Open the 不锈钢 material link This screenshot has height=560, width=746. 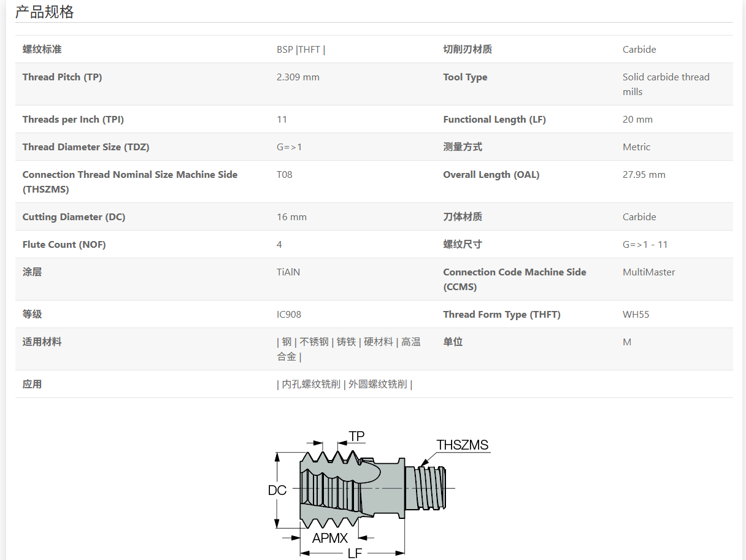314,342
